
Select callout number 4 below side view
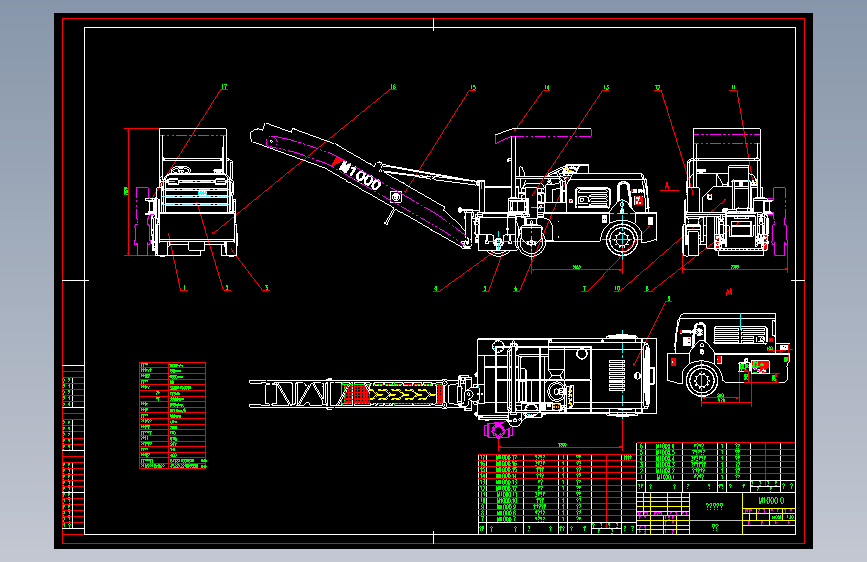click(x=436, y=289)
